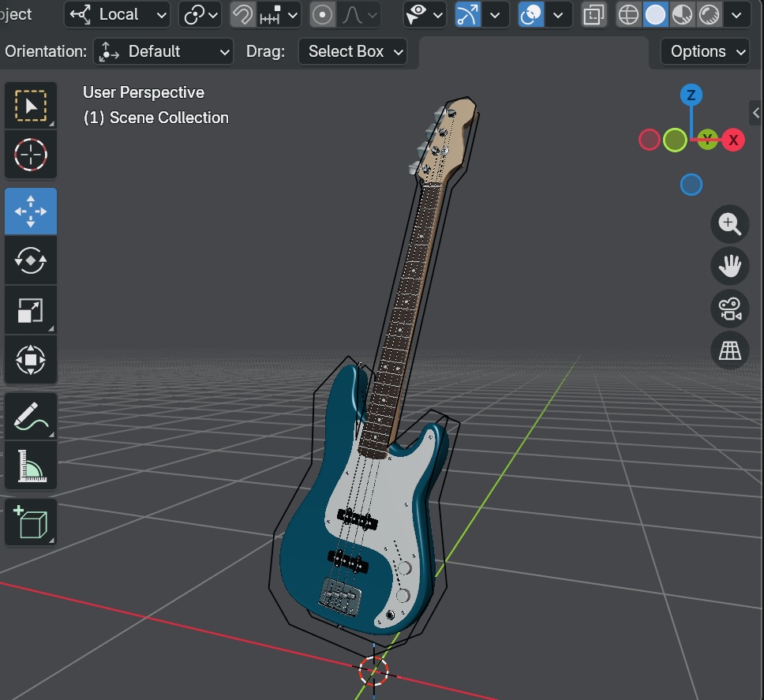Pick the Annotate tool

(x=30, y=415)
